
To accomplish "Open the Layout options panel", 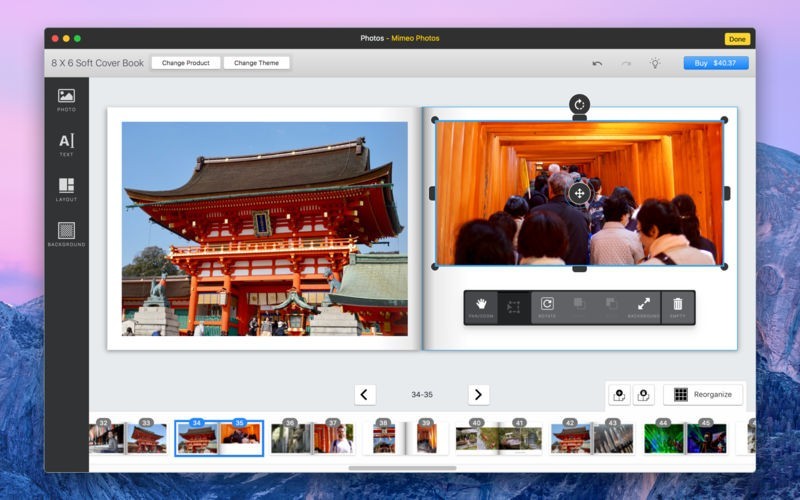I will [66, 189].
